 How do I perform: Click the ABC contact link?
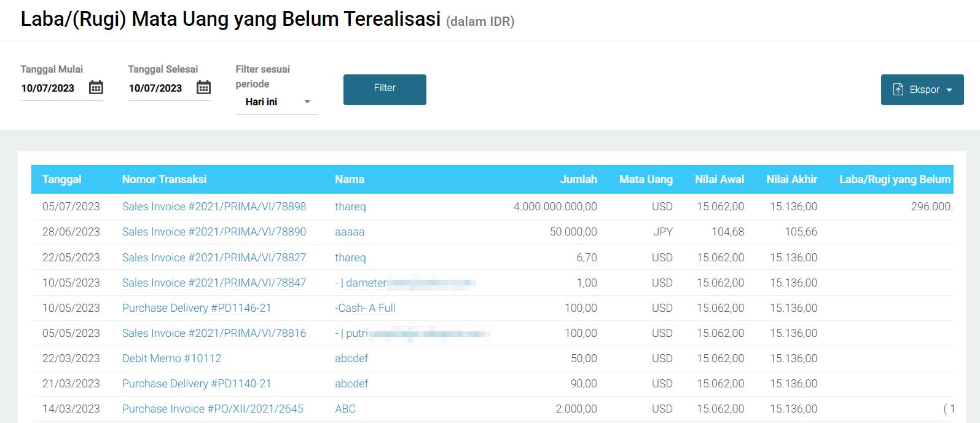tap(345, 409)
